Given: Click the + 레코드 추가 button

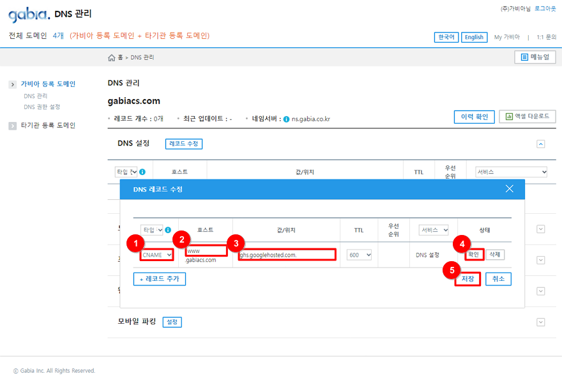Looking at the screenshot, I should click(x=160, y=279).
